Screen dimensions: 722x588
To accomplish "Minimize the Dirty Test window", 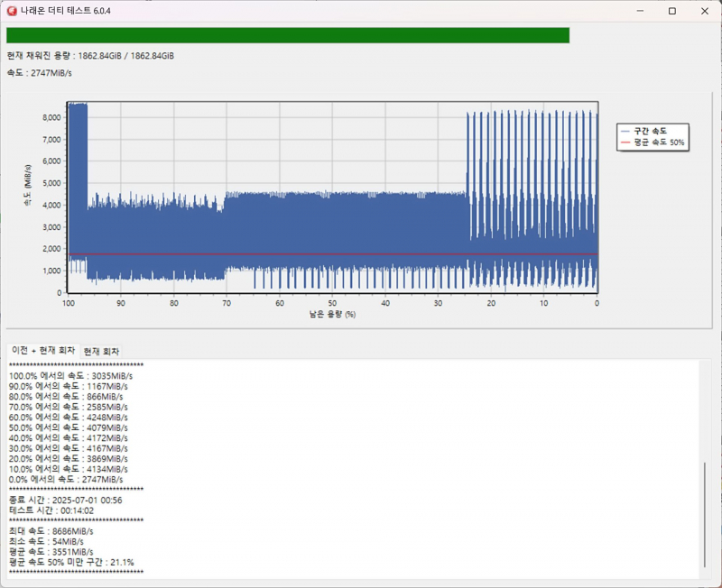I will coord(640,11).
